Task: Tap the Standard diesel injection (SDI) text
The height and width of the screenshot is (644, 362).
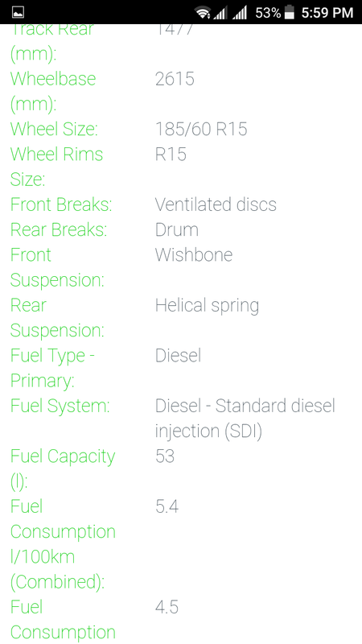Action: [x=245, y=419]
